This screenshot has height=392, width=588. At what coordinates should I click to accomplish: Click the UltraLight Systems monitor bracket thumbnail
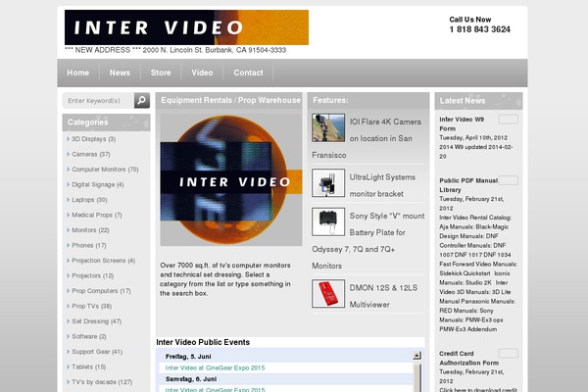[328, 182]
